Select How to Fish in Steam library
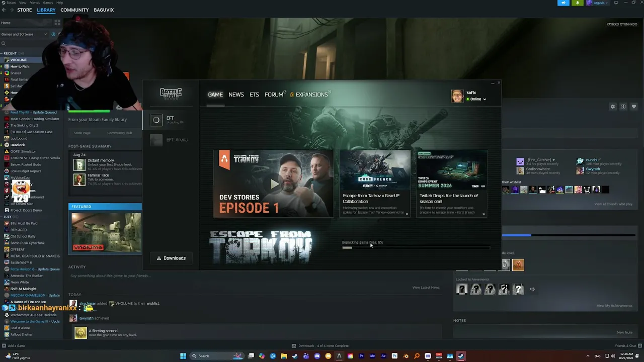The image size is (644, 362). point(20,66)
